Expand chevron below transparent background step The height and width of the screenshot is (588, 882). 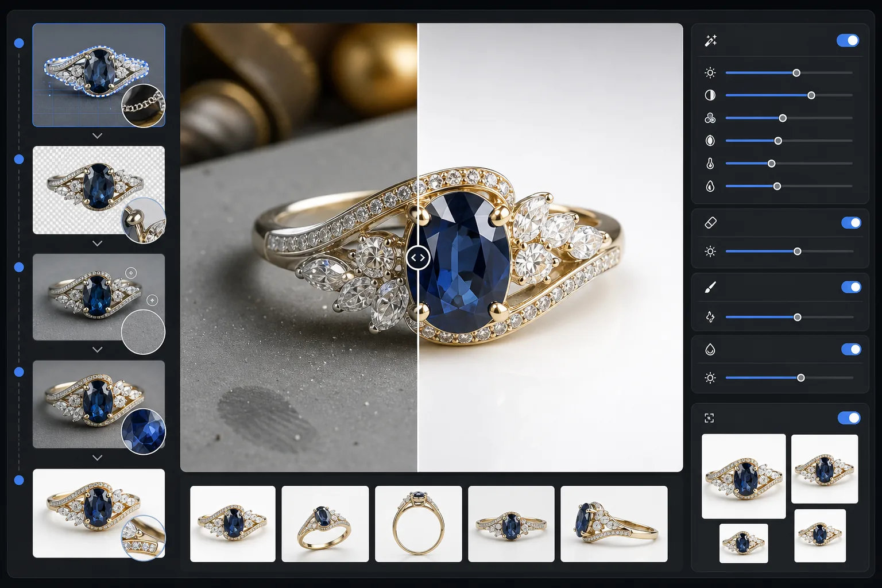tap(98, 243)
